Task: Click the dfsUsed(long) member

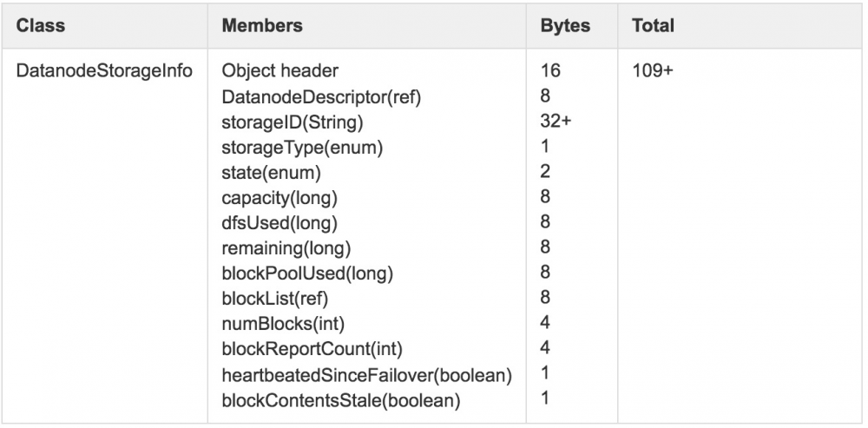Action: (x=279, y=223)
